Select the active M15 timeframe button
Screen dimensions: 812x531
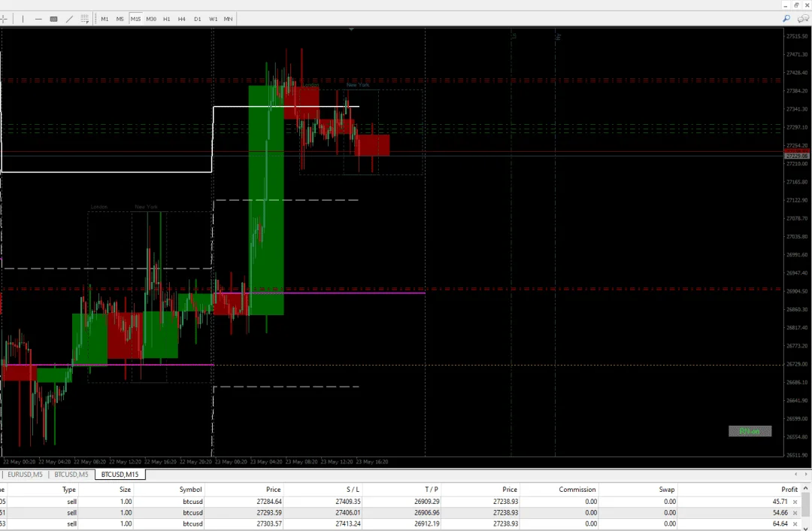tap(135, 19)
